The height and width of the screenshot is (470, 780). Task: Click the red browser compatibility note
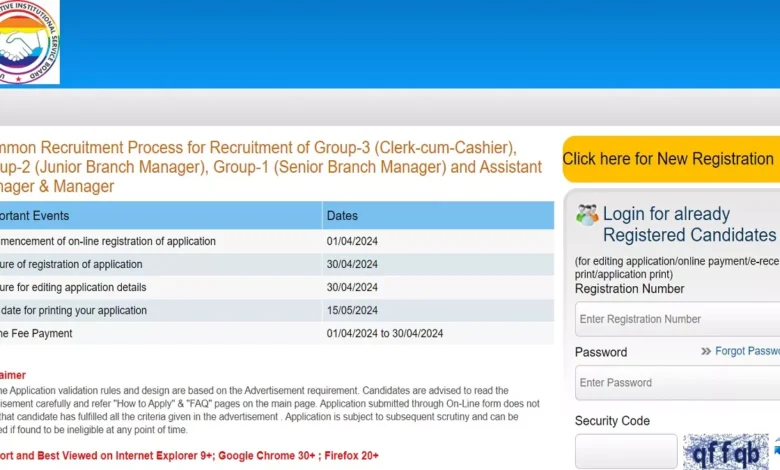click(190, 455)
